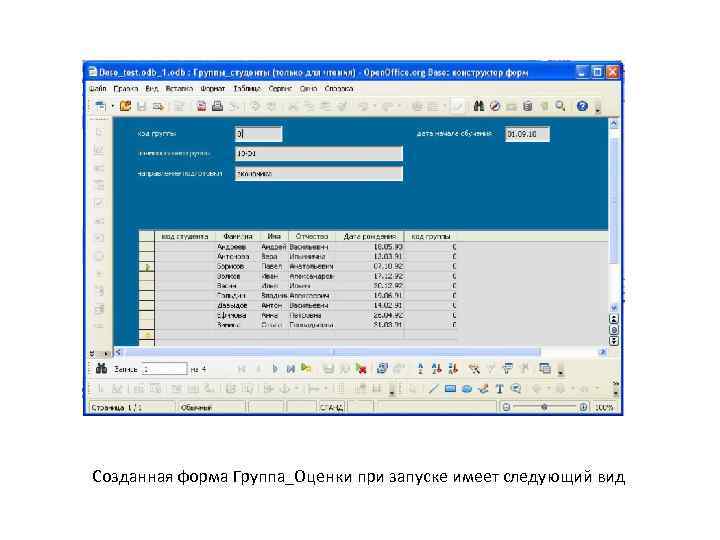Click the New document toolbar icon

tap(100, 107)
